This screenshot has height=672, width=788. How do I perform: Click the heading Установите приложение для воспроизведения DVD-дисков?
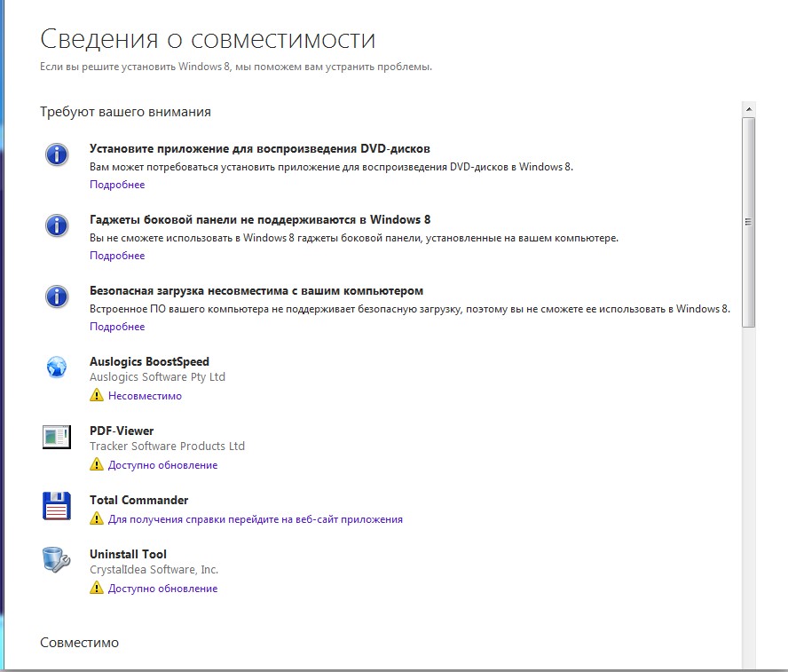click(x=260, y=149)
